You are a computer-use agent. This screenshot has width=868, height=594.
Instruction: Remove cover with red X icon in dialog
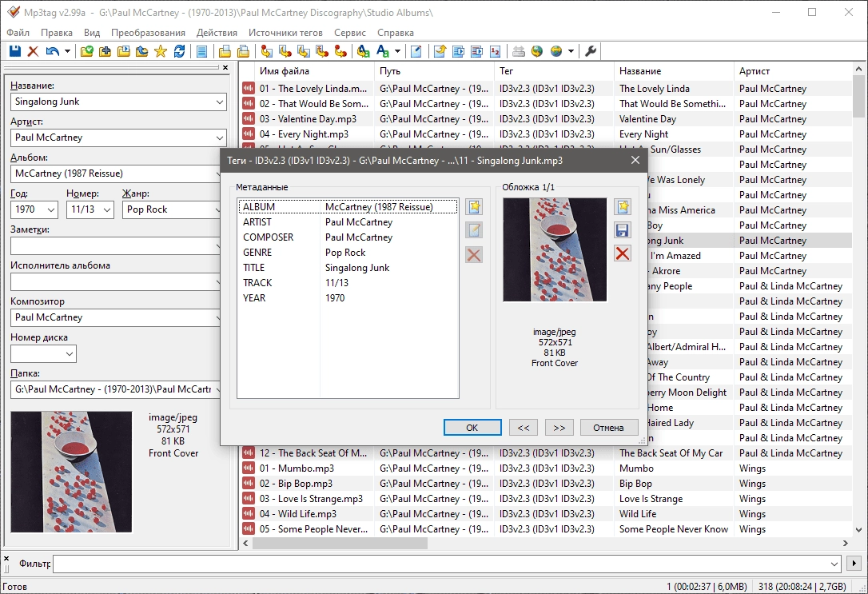[623, 253]
